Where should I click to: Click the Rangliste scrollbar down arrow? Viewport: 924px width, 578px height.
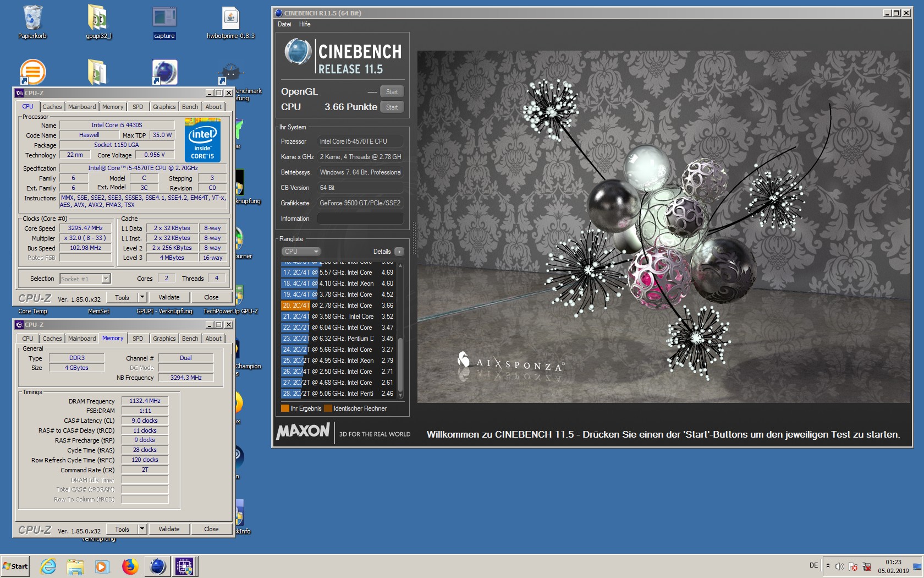tap(400, 395)
